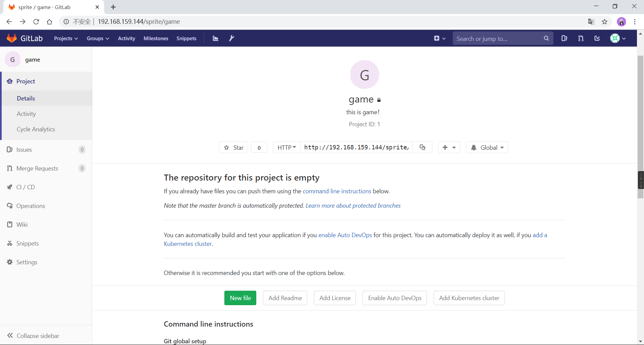This screenshot has height=345, width=644.
Task: Click the Project ID: 1 text
Action: (x=365, y=124)
